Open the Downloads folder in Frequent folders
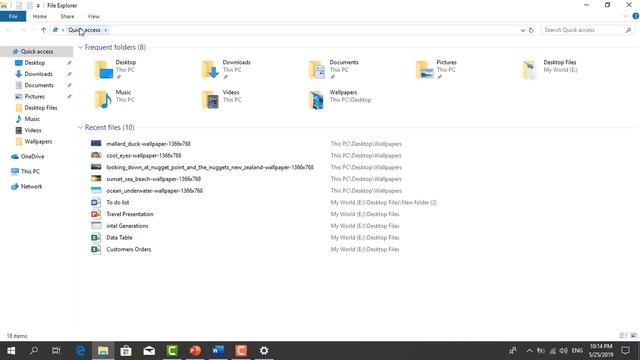The height and width of the screenshot is (360, 640). 226,70
